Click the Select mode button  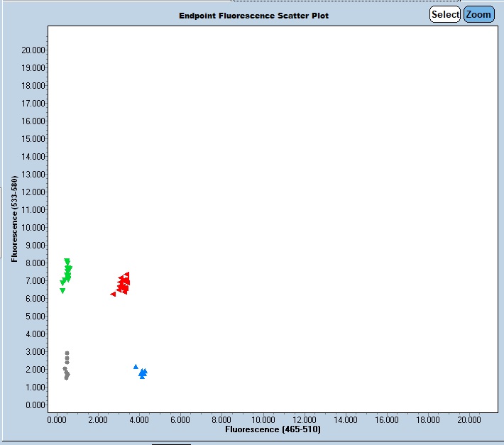[445, 15]
